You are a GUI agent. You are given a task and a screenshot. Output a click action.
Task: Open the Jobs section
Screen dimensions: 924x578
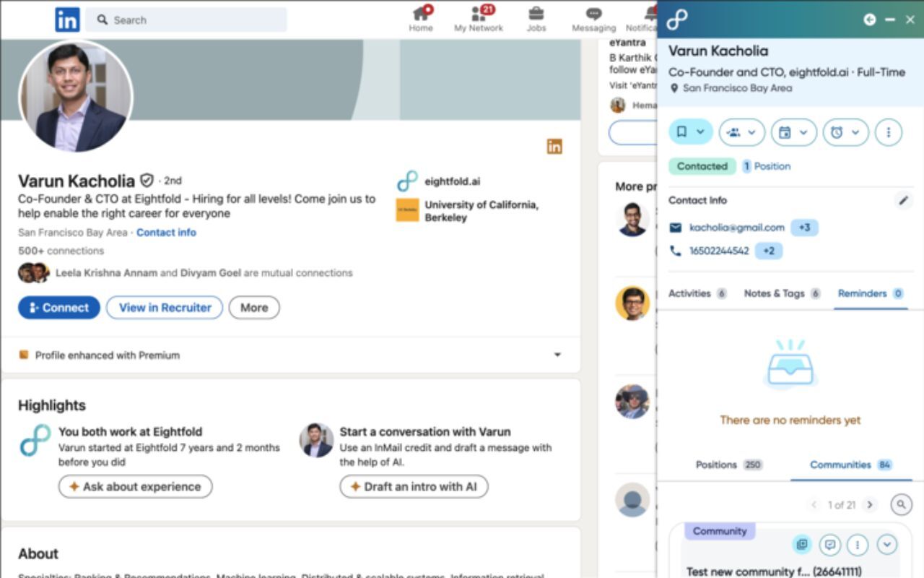[536, 19]
